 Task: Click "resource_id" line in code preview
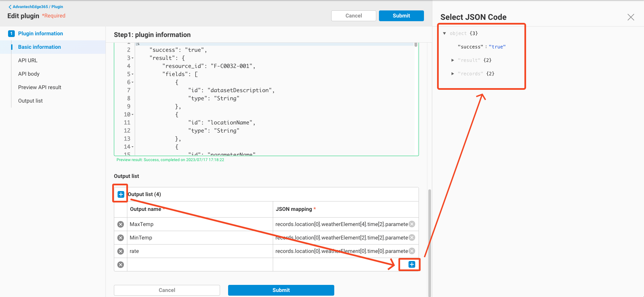(209, 66)
